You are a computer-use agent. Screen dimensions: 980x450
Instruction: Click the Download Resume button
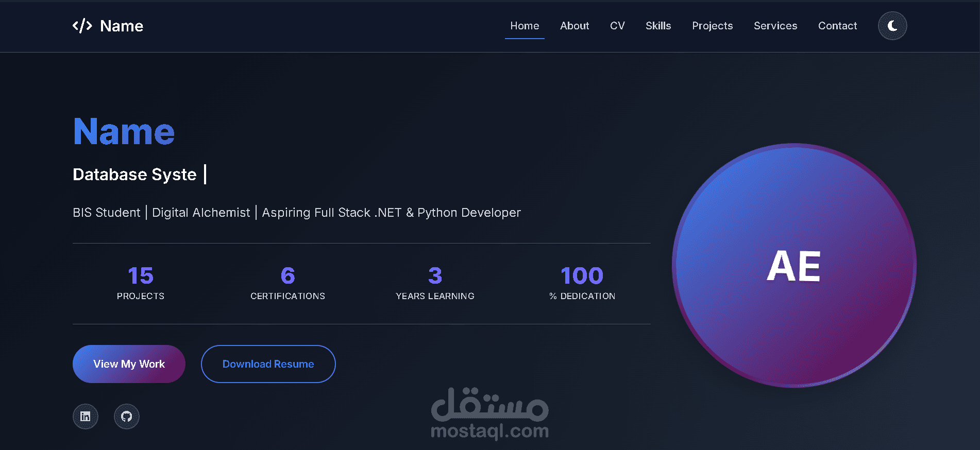point(268,364)
